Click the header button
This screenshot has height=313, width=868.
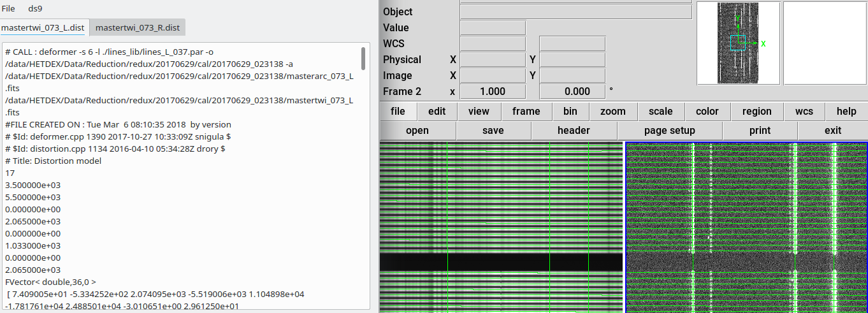pos(574,131)
